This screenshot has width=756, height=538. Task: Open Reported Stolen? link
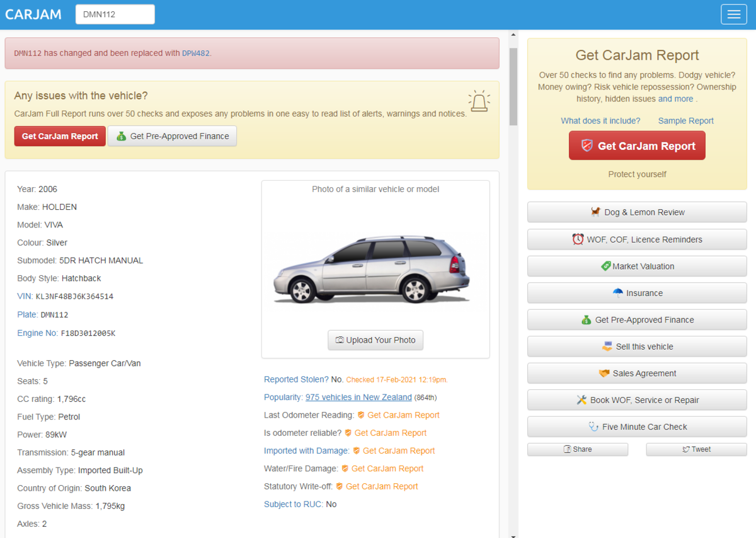(x=296, y=379)
